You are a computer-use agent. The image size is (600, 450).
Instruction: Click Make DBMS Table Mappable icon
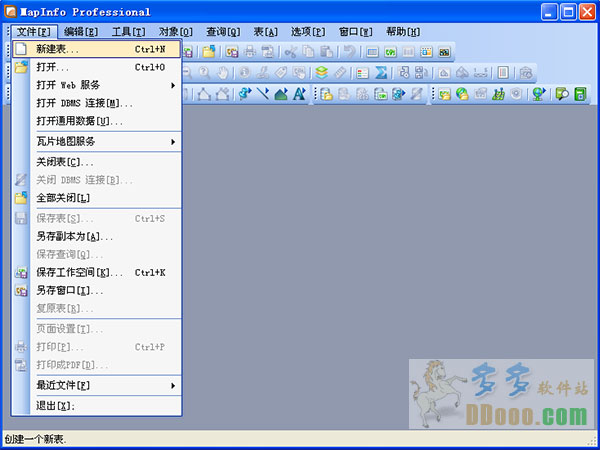pyautogui.click(x=381, y=94)
